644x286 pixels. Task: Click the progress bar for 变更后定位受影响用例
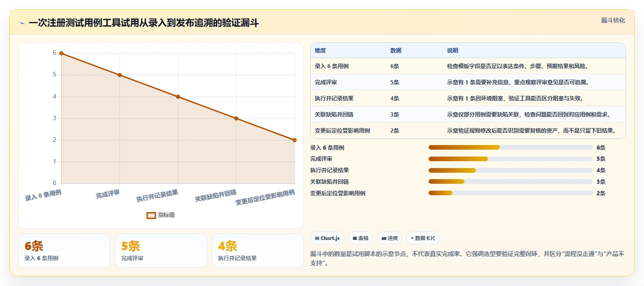(x=511, y=193)
